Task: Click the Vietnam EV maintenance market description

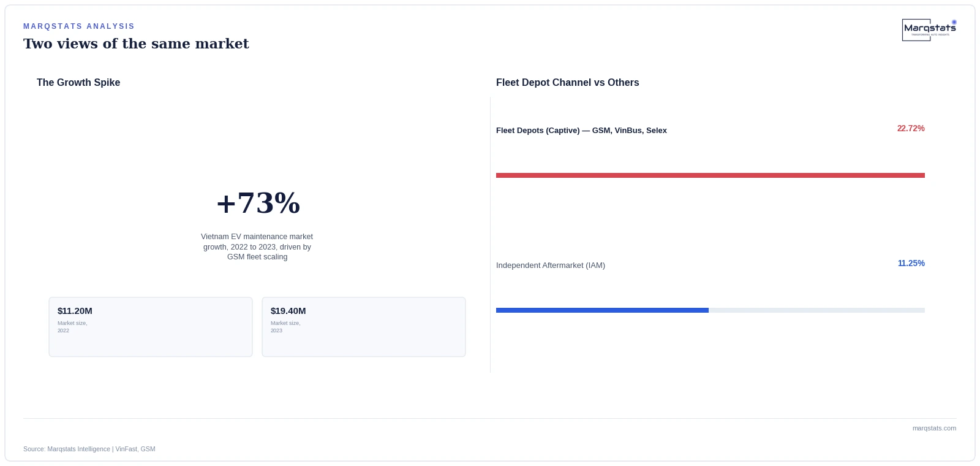Action: [x=257, y=246]
